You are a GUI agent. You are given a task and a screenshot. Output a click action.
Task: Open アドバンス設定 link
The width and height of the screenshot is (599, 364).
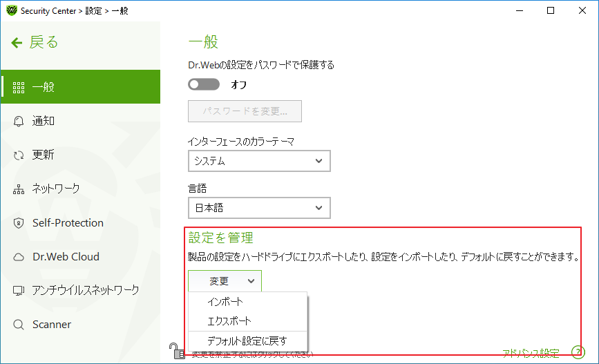[531, 354]
